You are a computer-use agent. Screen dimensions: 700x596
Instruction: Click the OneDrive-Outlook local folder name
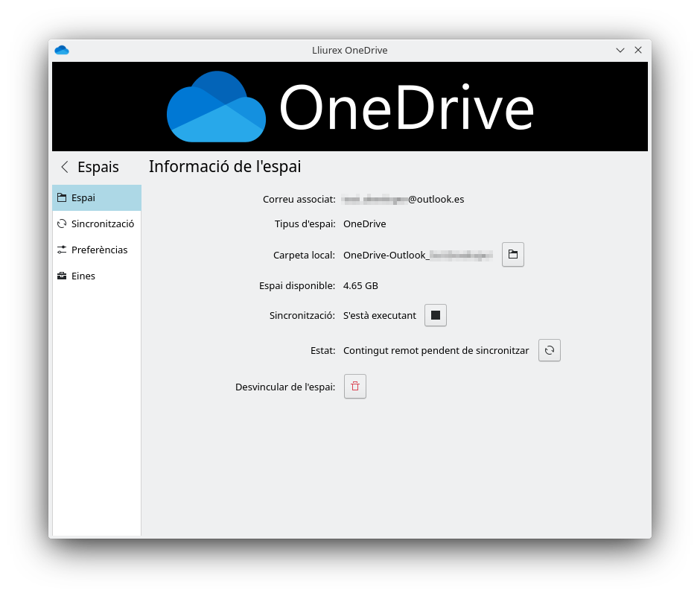(x=417, y=255)
